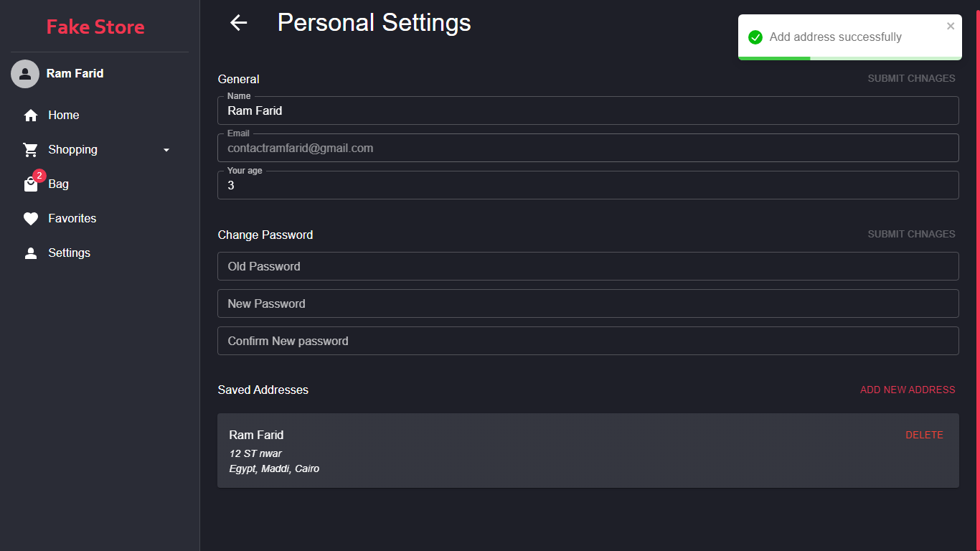
Task: Click Add New Address button
Action: 908,390
